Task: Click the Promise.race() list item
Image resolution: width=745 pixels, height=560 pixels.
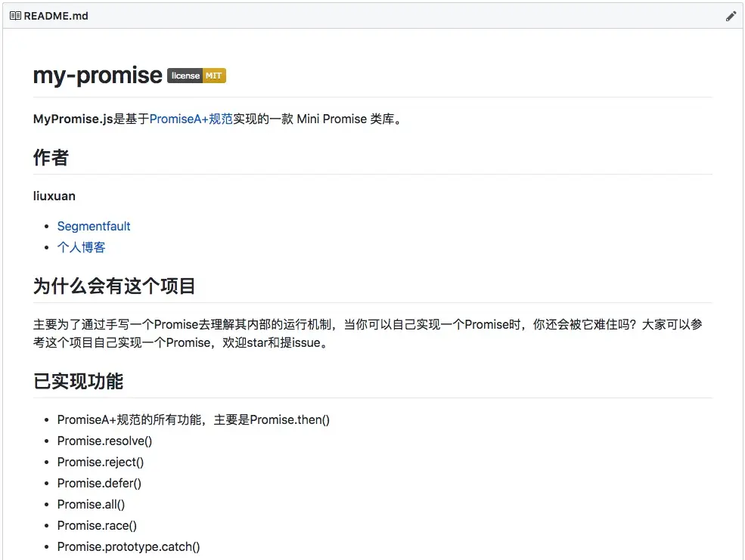Action: coord(97,525)
